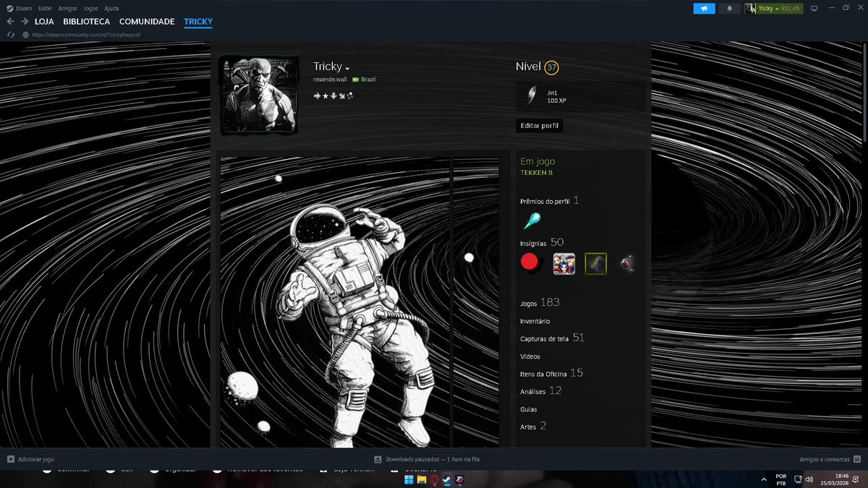Open the Amigos menu

[67, 8]
